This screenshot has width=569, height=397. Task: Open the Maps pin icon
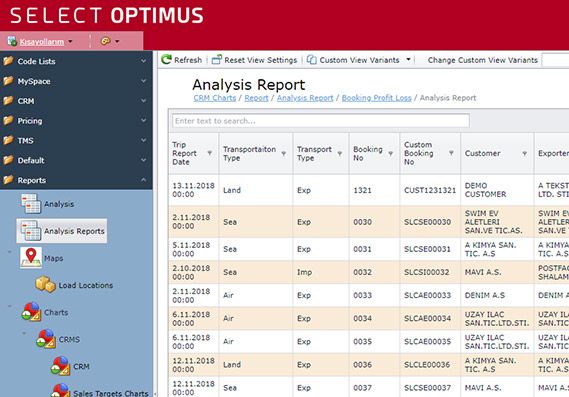(31, 258)
